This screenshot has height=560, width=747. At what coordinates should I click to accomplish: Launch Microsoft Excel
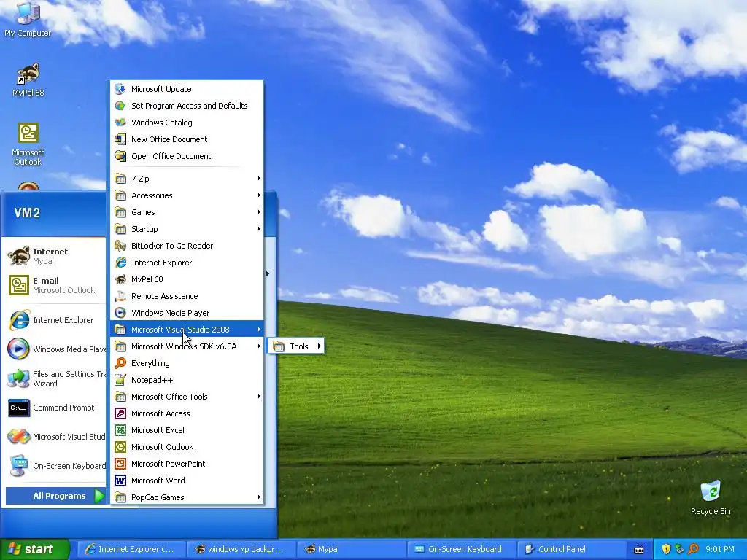(x=187, y=430)
